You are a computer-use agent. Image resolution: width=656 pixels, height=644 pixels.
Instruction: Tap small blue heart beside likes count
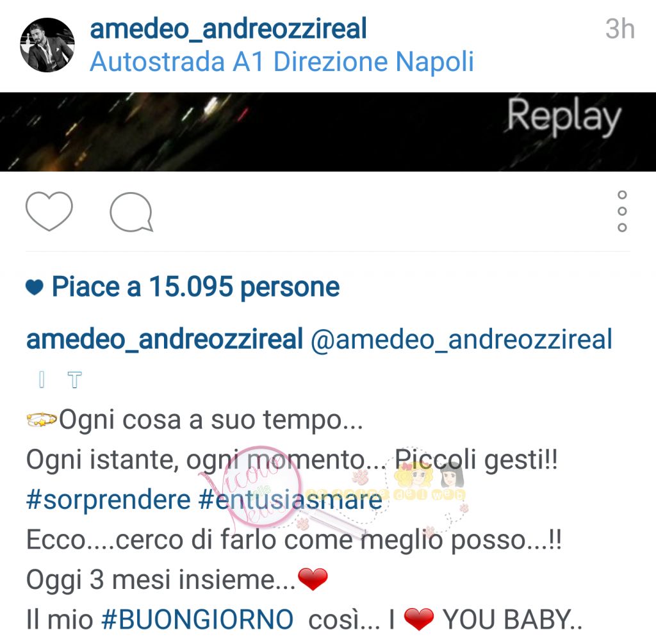[x=35, y=287]
